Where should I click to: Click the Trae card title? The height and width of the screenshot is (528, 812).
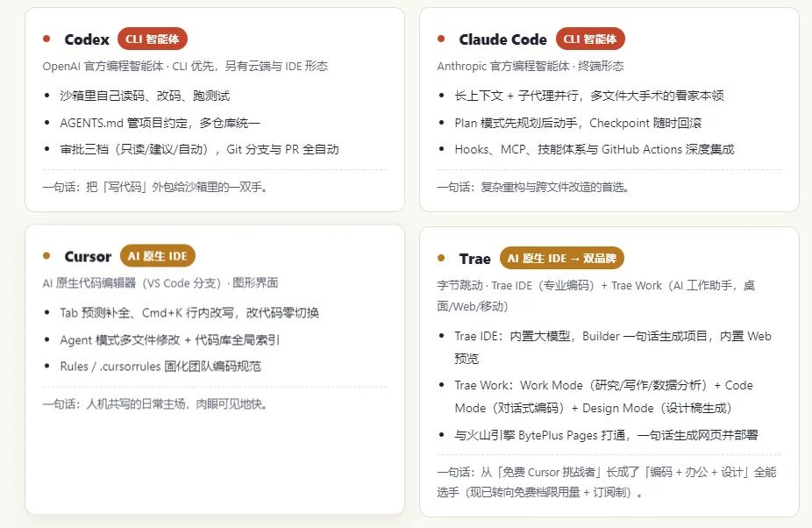pyautogui.click(x=474, y=259)
